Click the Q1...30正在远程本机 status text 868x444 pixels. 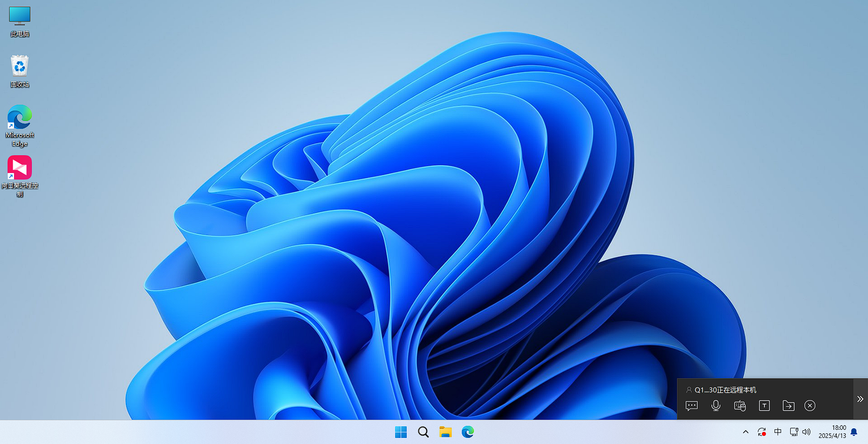pos(726,390)
